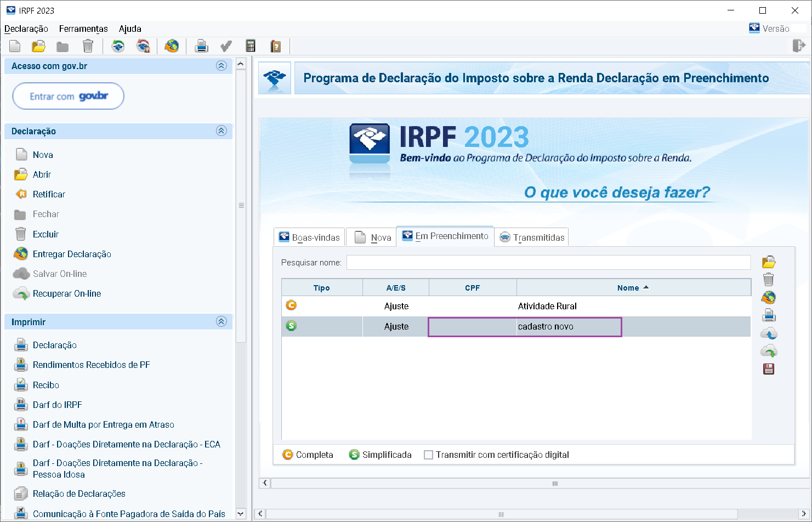Click the gray close-folder toolbar icon
The height and width of the screenshot is (522, 812).
coord(63,47)
